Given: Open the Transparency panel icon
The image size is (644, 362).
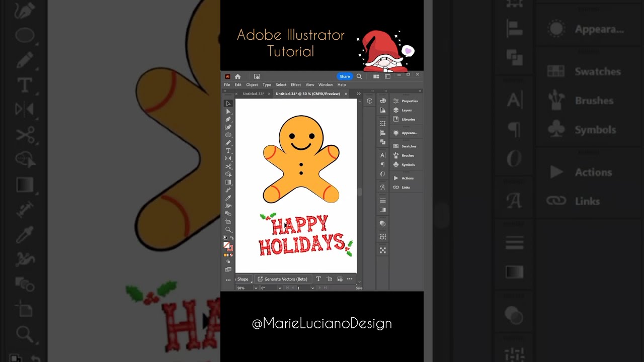Looking at the screenshot, I should tap(383, 223).
